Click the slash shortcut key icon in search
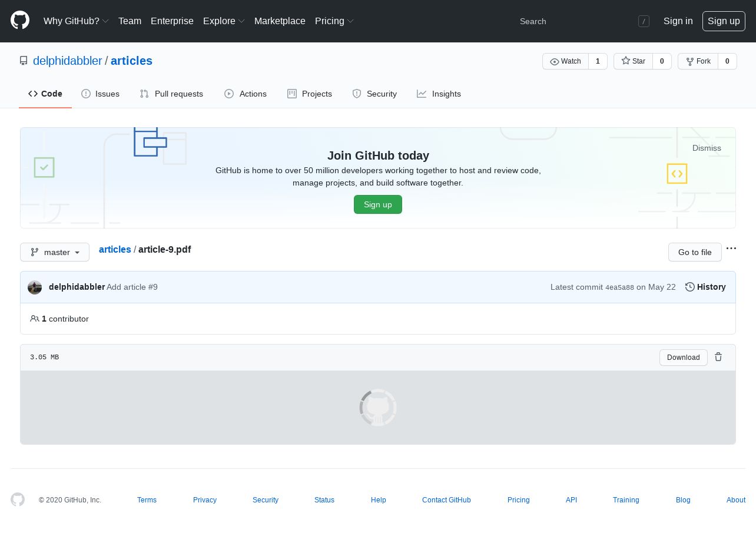Screen dimensions: 756x536 click(644, 21)
